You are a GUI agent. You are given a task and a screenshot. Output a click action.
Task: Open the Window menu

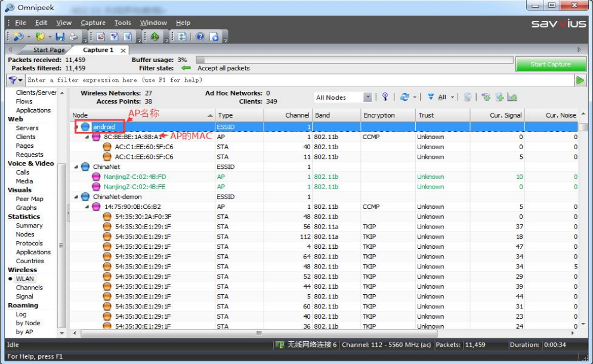153,23
